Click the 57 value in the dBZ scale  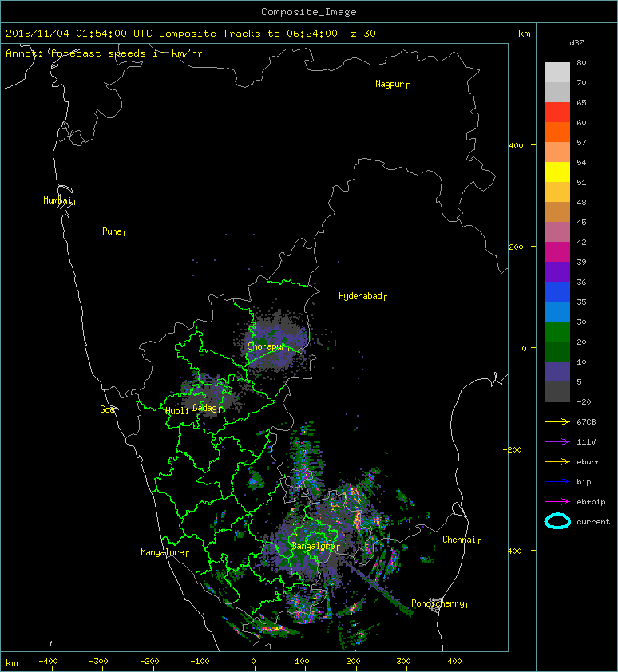(x=581, y=142)
